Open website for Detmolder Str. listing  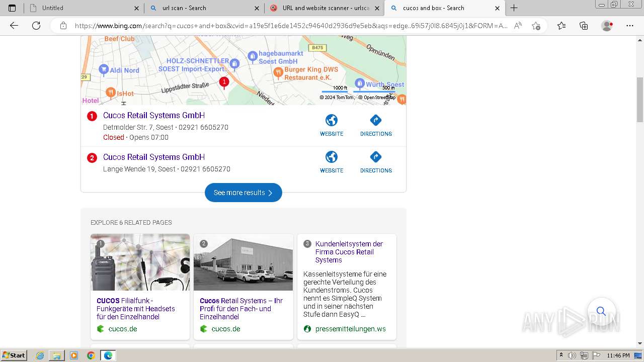click(332, 125)
